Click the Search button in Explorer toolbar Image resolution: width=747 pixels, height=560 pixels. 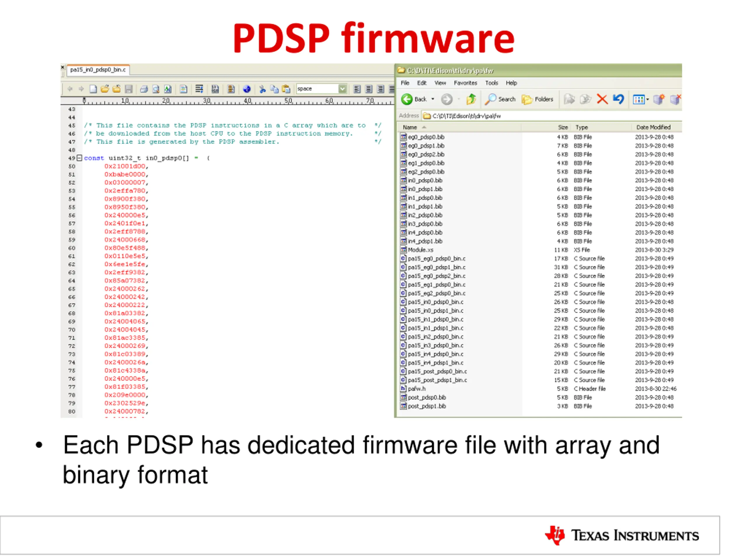pyautogui.click(x=500, y=99)
